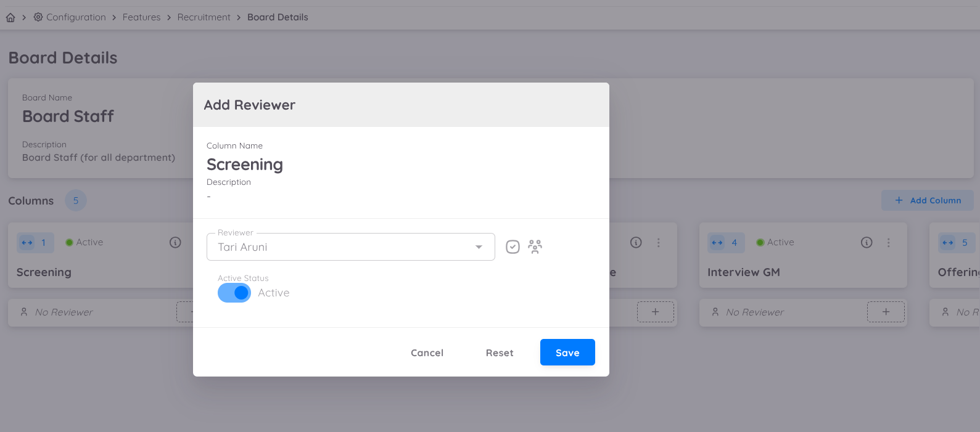
Task: Click the reorder arrows icon on column 4
Action: click(x=717, y=243)
